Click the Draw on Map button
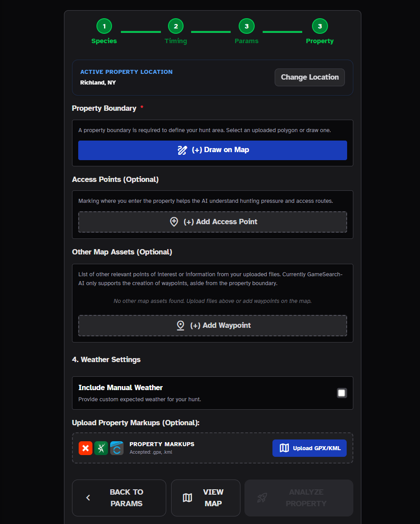 tap(213, 150)
